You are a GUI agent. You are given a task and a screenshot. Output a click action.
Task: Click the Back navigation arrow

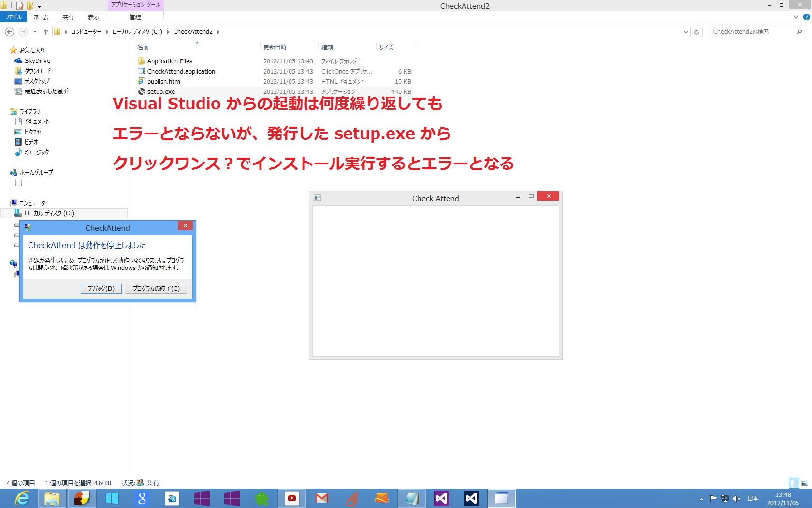tap(9, 32)
